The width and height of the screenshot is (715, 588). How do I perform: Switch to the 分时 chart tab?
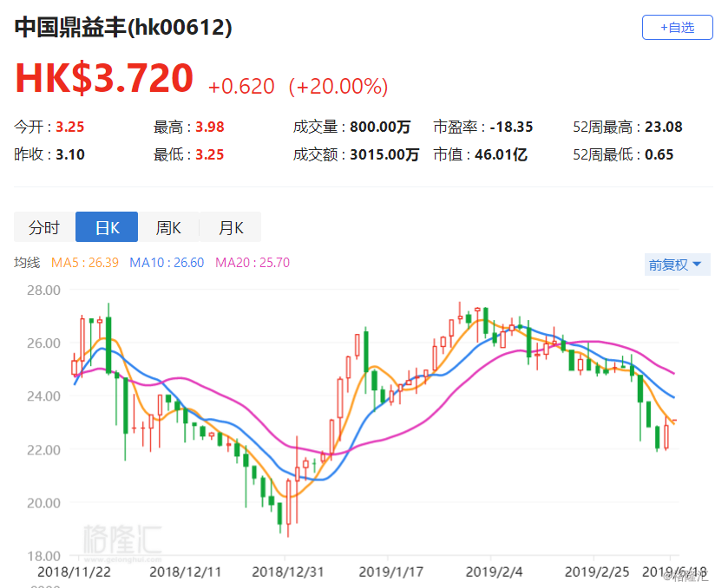(x=45, y=227)
